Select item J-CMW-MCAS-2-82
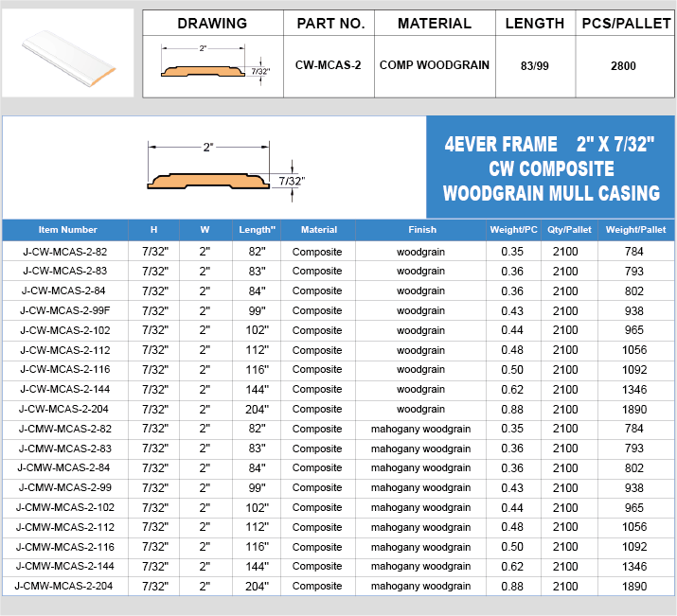677x616 pixels. (x=65, y=429)
